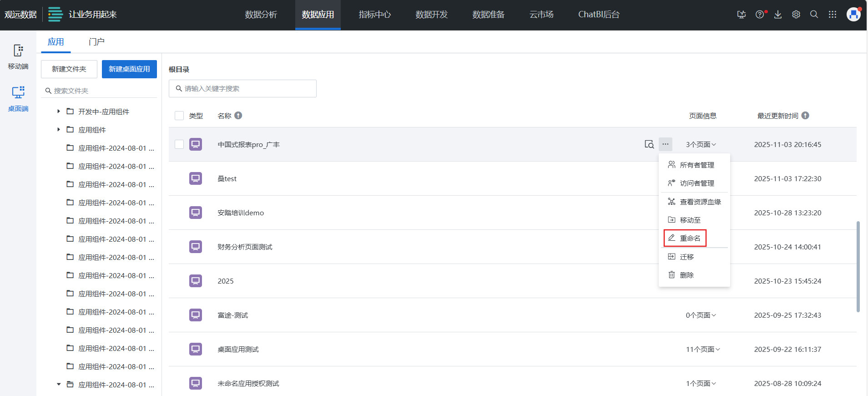Screen dimensions: 868x396
Task: Open the help question mark icon
Action: [760, 15]
